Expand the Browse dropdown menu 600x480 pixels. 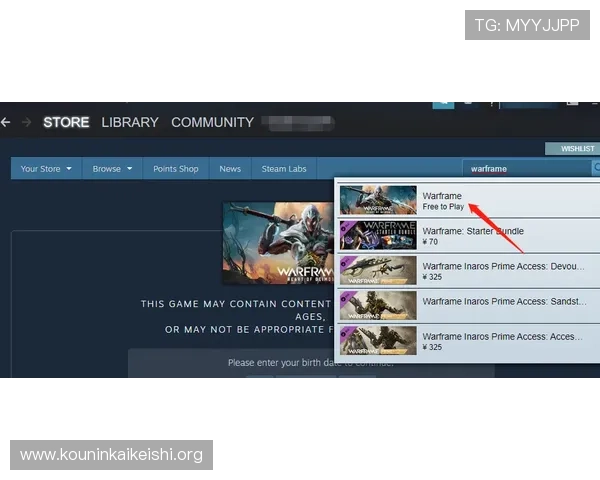(x=112, y=169)
